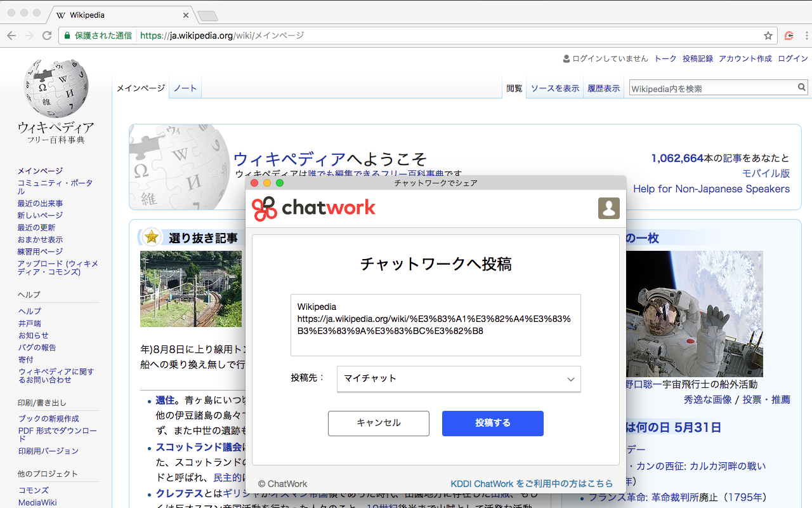Click sidebar メインページ link
The width and height of the screenshot is (812, 508).
(40, 171)
